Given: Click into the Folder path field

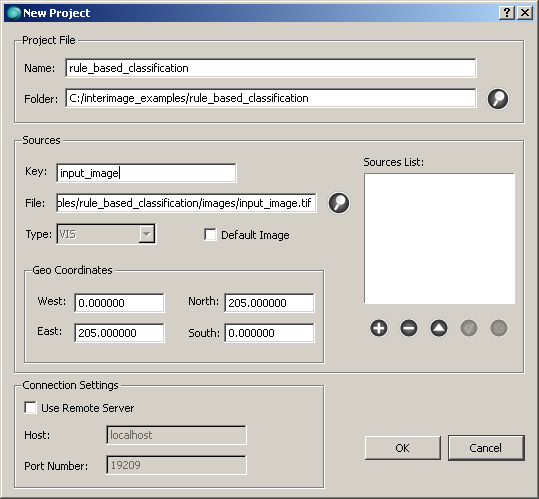Looking at the screenshot, I should coord(271,98).
